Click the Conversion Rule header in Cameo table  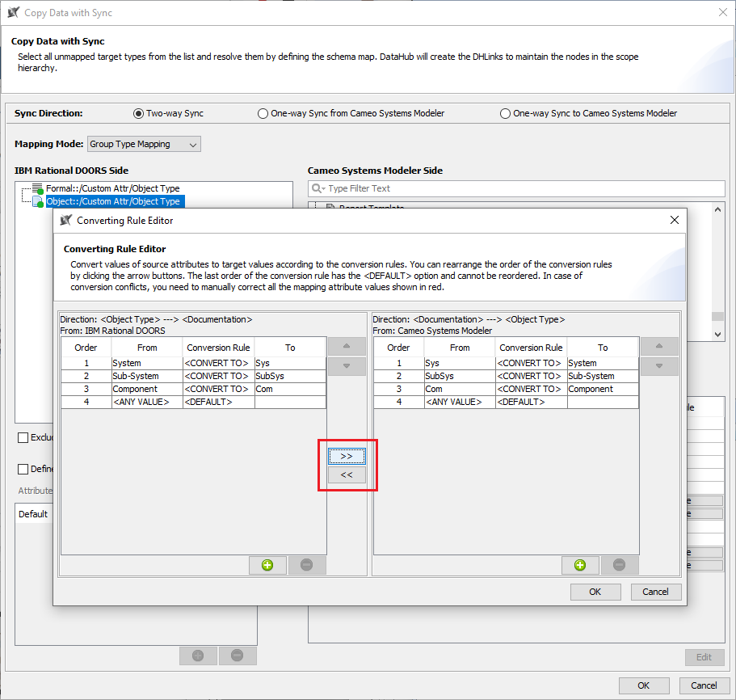(x=531, y=348)
